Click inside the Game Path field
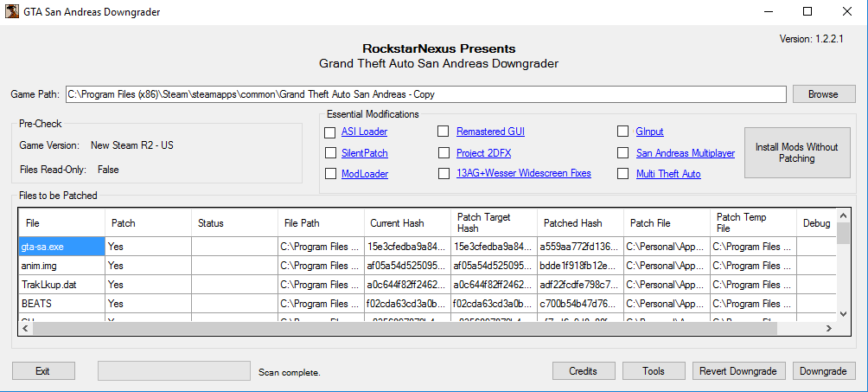 click(425, 94)
